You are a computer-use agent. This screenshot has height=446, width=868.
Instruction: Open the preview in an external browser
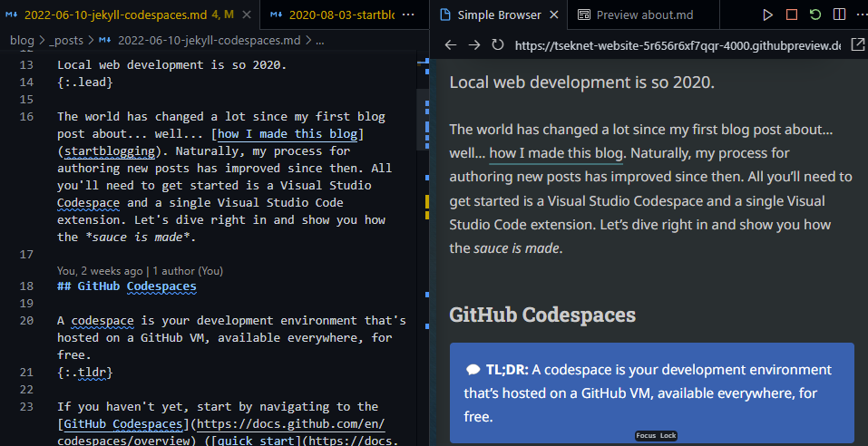[857, 45]
